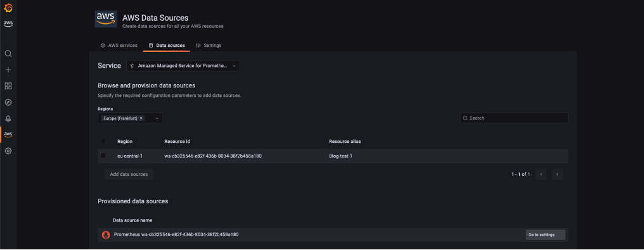The image size is (644, 250).
Task: Click the active AWS data sources sidebar icon
Action: pyautogui.click(x=8, y=134)
